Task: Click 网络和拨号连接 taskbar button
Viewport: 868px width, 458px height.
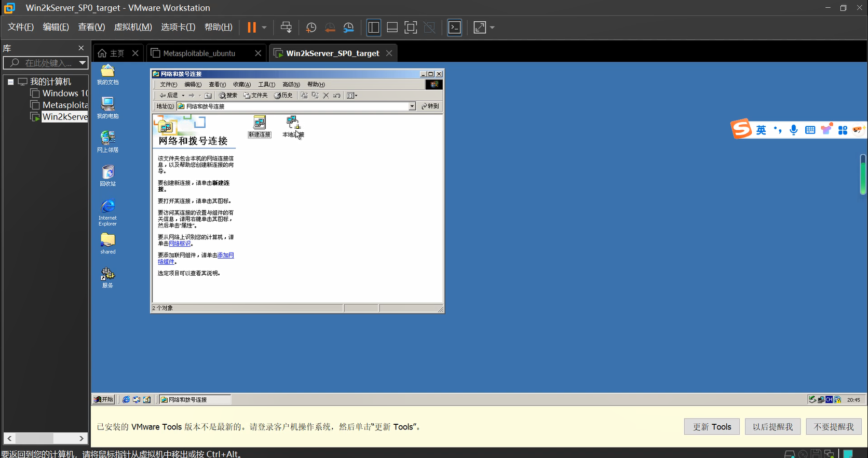Action: pos(195,399)
